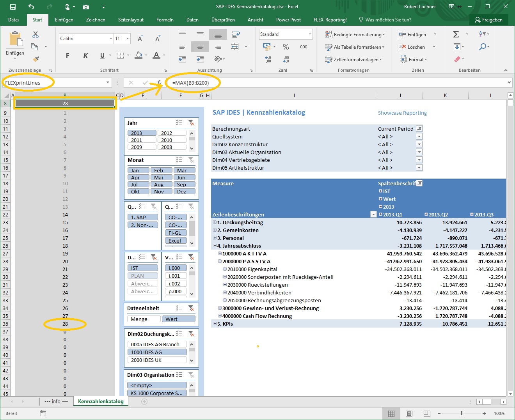Switch to the FLEX-Reporting! ribbon tab
Screen dimensions: 515x420
[x=330, y=19]
